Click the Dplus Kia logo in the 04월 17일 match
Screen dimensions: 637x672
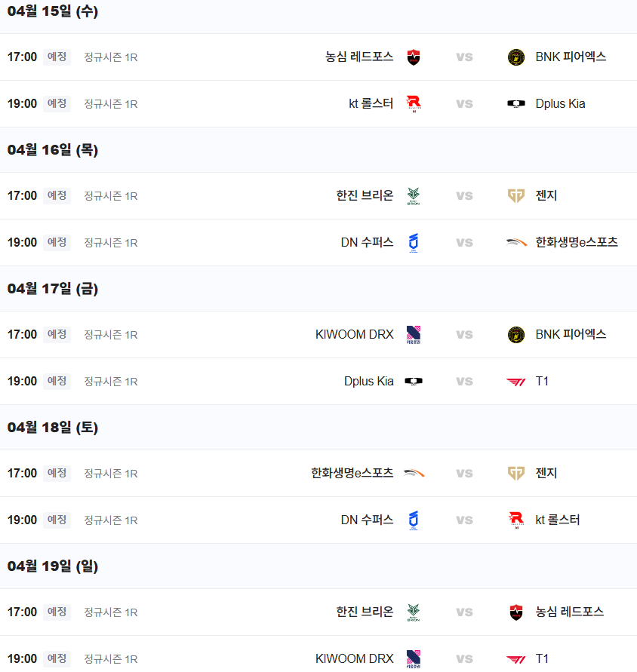click(413, 382)
